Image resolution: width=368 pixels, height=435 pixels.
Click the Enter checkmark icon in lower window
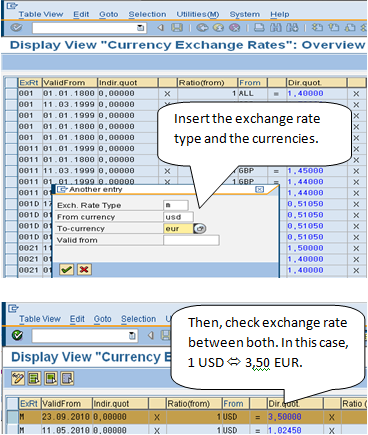(17, 335)
